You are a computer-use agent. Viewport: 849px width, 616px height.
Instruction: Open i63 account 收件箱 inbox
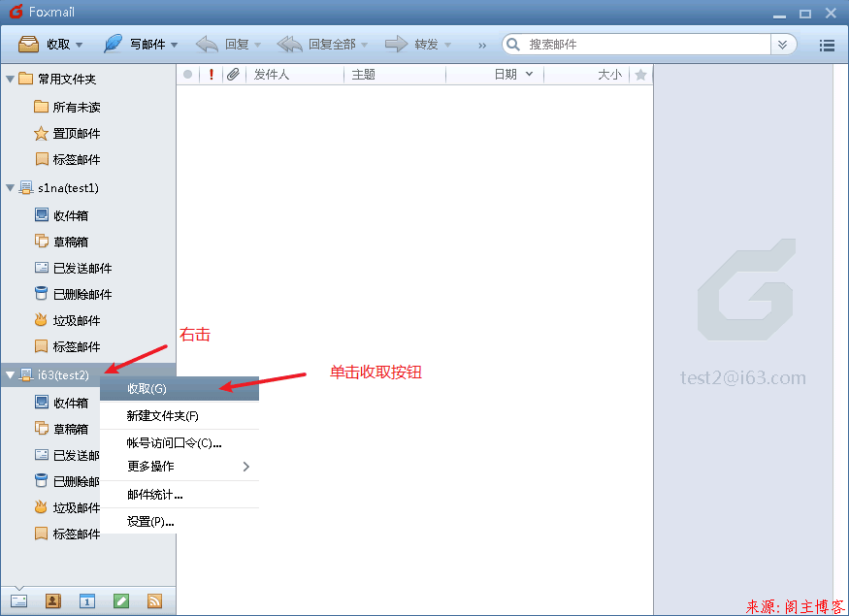[x=61, y=403]
